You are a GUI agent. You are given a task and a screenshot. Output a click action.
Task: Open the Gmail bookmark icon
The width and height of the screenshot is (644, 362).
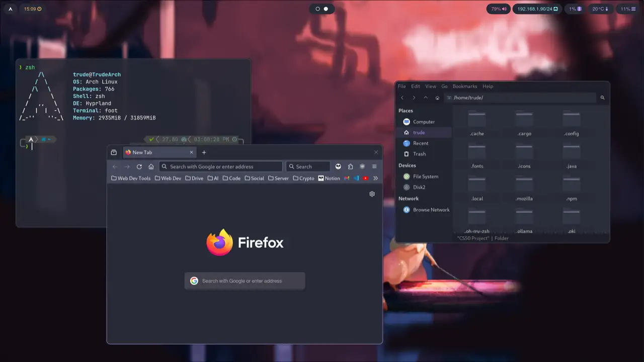(347, 178)
